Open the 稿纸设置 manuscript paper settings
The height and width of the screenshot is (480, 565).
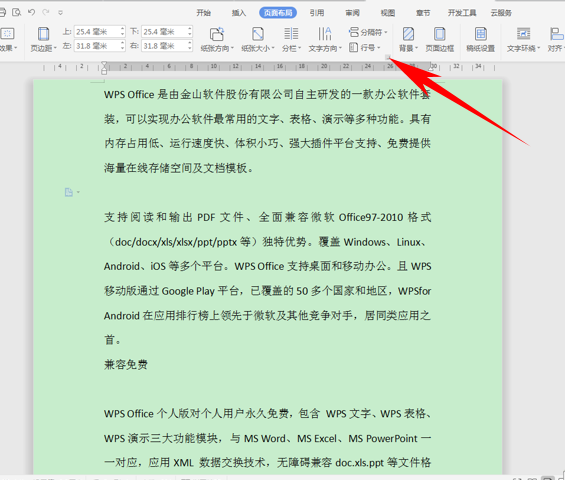481,39
